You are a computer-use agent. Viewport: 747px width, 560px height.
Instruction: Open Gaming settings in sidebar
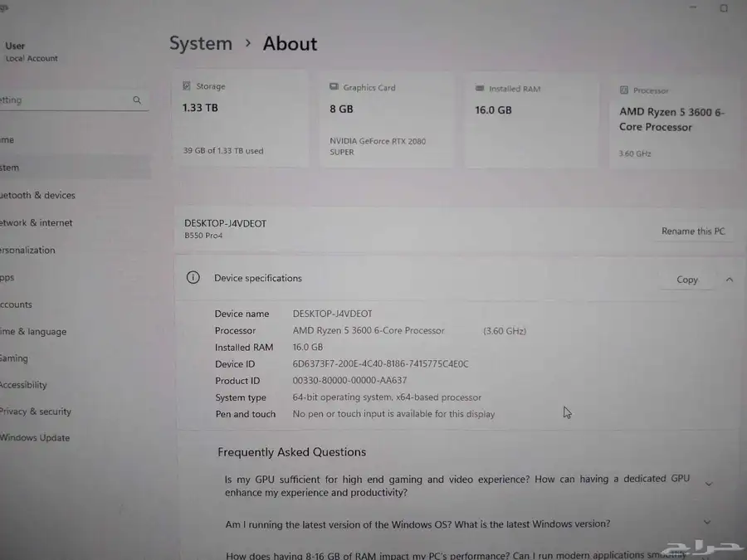(x=14, y=358)
